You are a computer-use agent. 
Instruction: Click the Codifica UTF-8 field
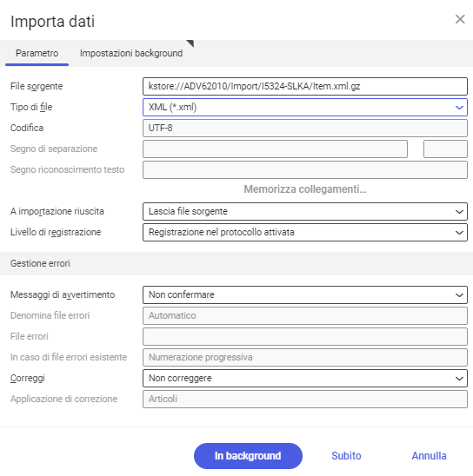tap(305, 128)
